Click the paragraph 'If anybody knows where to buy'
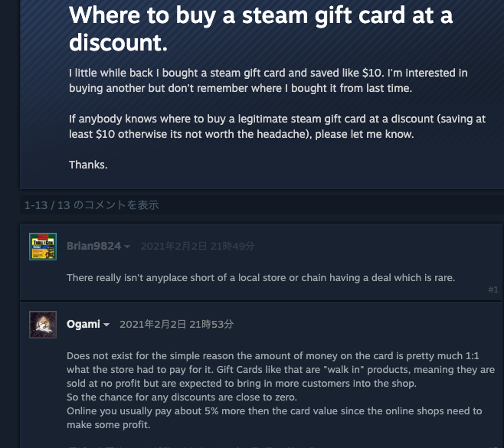The image size is (504, 448). 277,126
